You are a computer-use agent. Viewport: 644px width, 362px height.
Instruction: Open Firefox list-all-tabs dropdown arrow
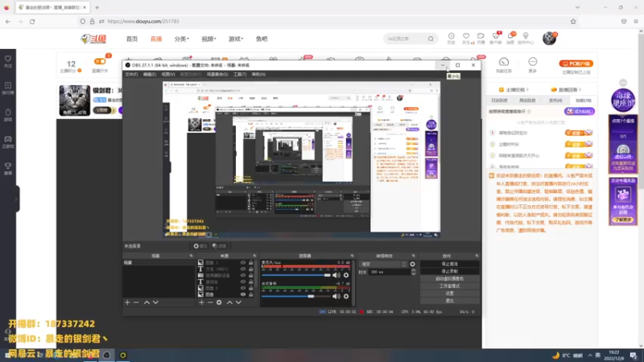coord(577,7)
